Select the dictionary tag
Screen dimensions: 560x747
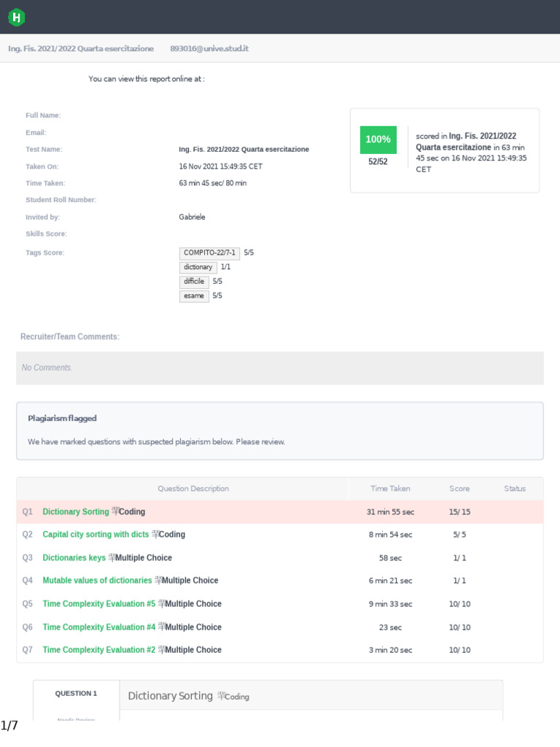pyautogui.click(x=198, y=268)
